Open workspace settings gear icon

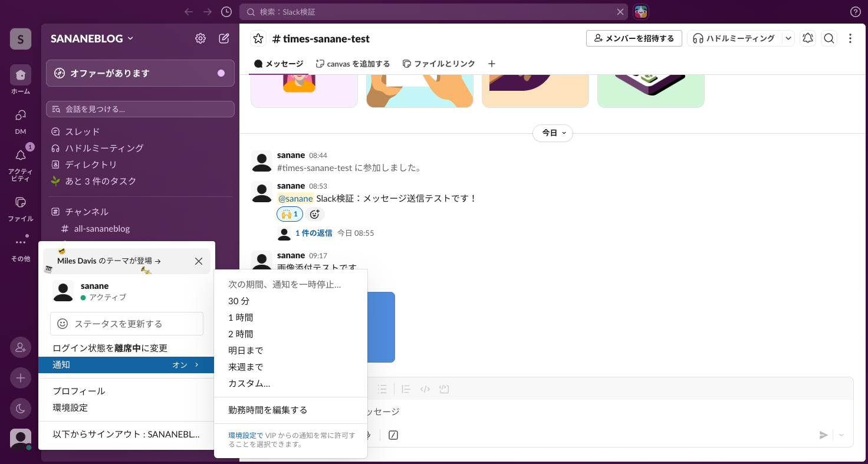coord(200,38)
